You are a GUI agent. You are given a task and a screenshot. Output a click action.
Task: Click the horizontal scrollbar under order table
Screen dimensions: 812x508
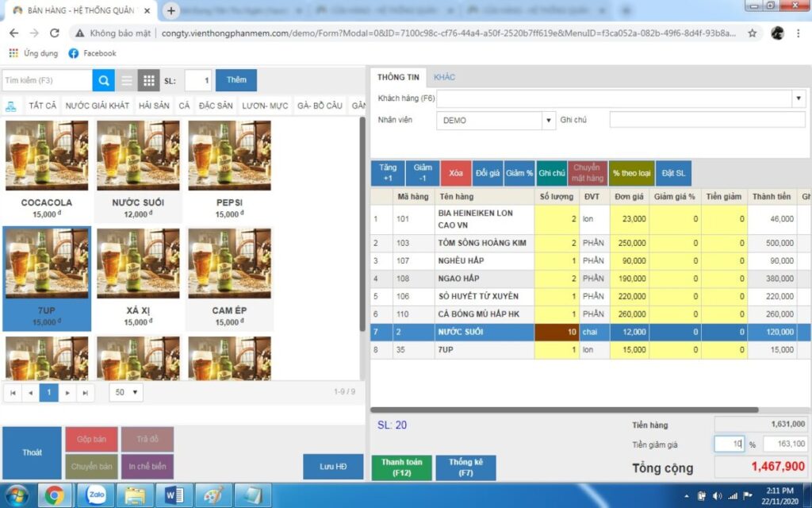[x=565, y=410]
